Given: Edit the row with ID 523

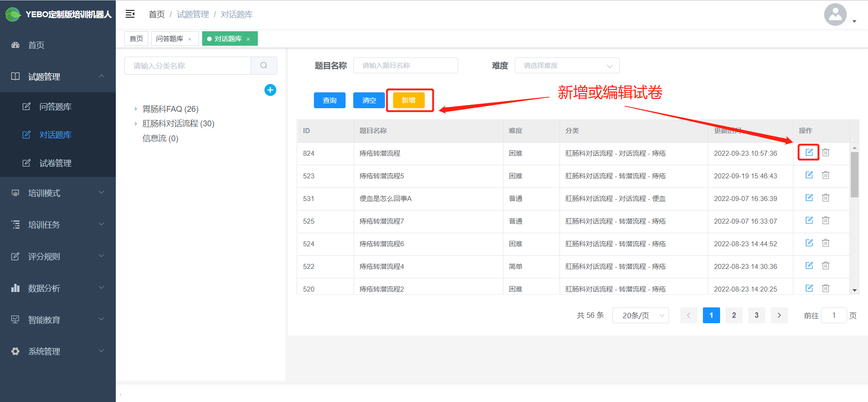Looking at the screenshot, I should (809, 175).
